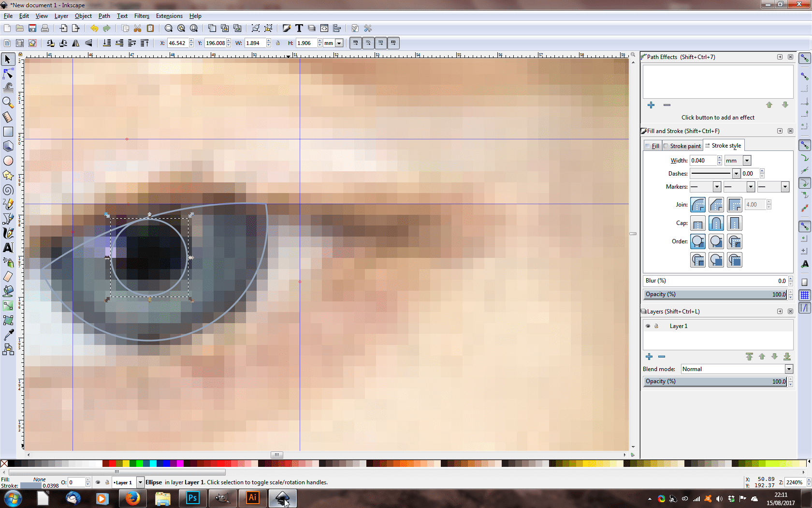Open the Filters menu
This screenshot has height=508, width=812.
coord(141,16)
